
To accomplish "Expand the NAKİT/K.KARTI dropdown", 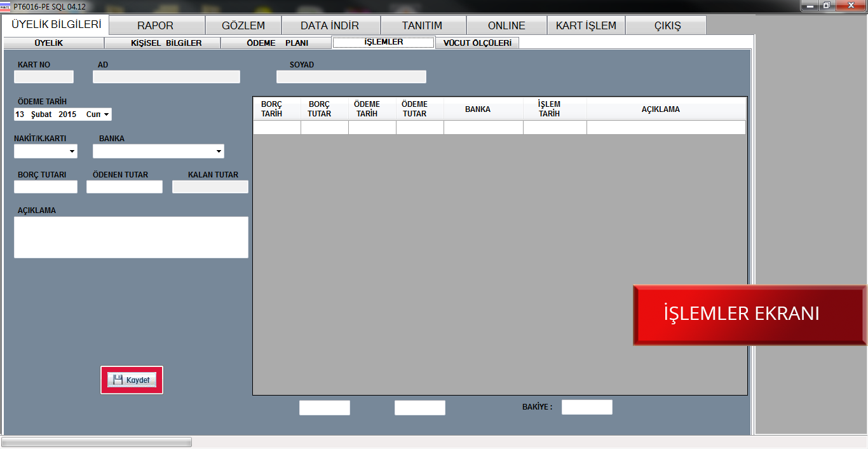I will 72,151.
